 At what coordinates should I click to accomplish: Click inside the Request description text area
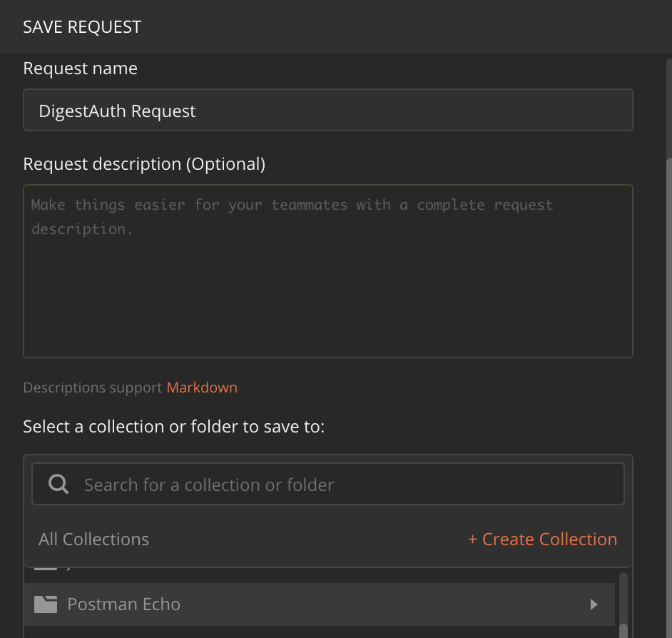click(x=328, y=271)
